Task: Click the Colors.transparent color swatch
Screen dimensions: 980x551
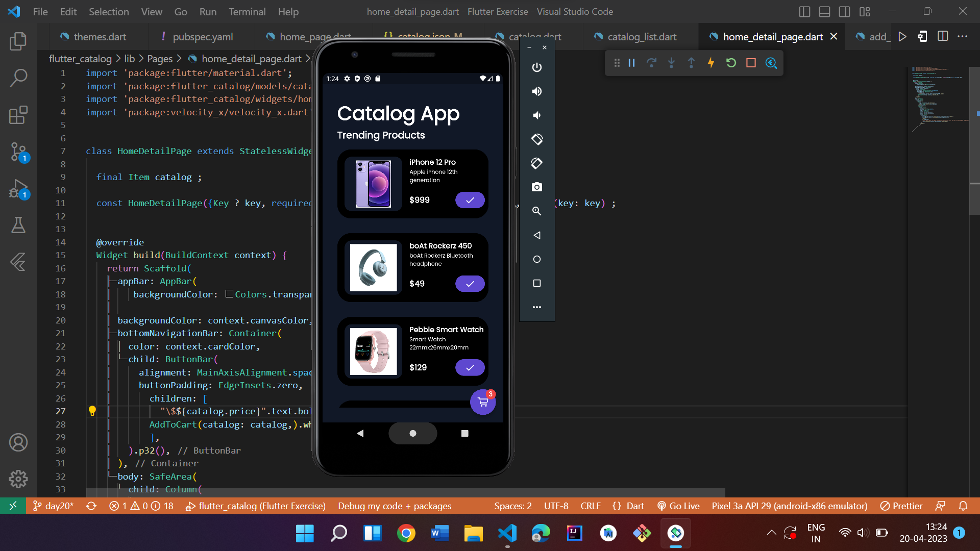Action: coord(229,294)
